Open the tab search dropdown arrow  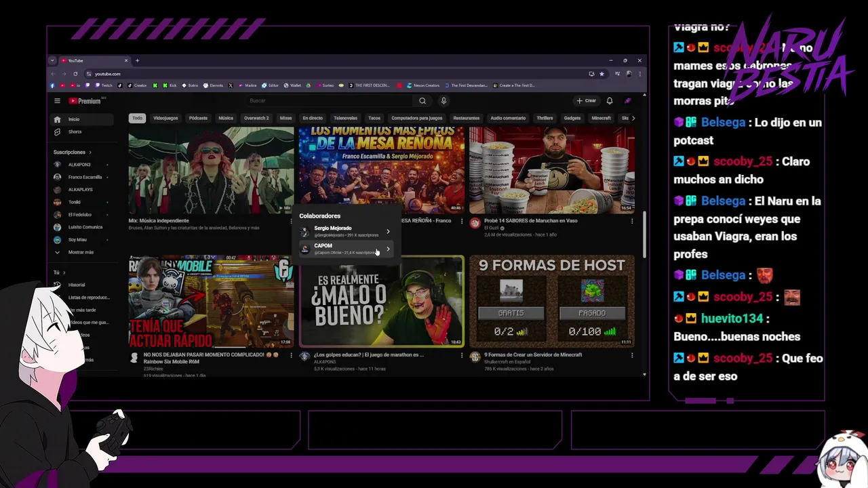[52, 60]
